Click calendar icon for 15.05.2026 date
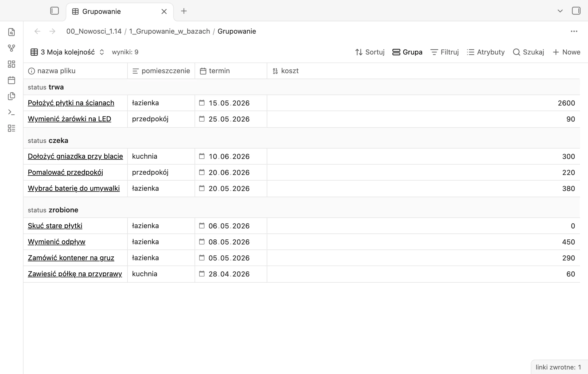 (x=202, y=103)
